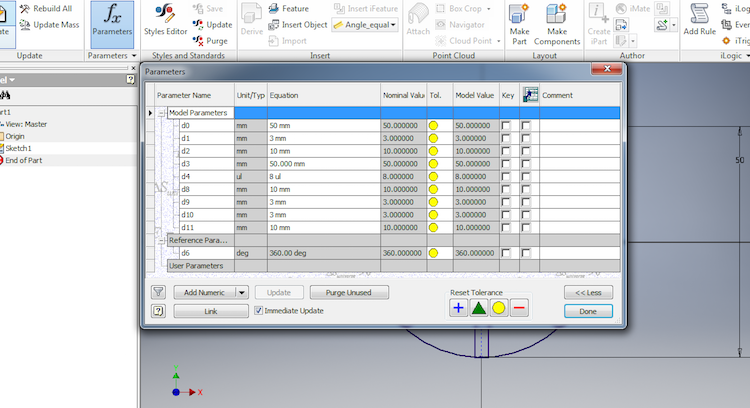Click the blue plus tolerance reset button
Viewport: 750px width, 408px height.
point(458,308)
